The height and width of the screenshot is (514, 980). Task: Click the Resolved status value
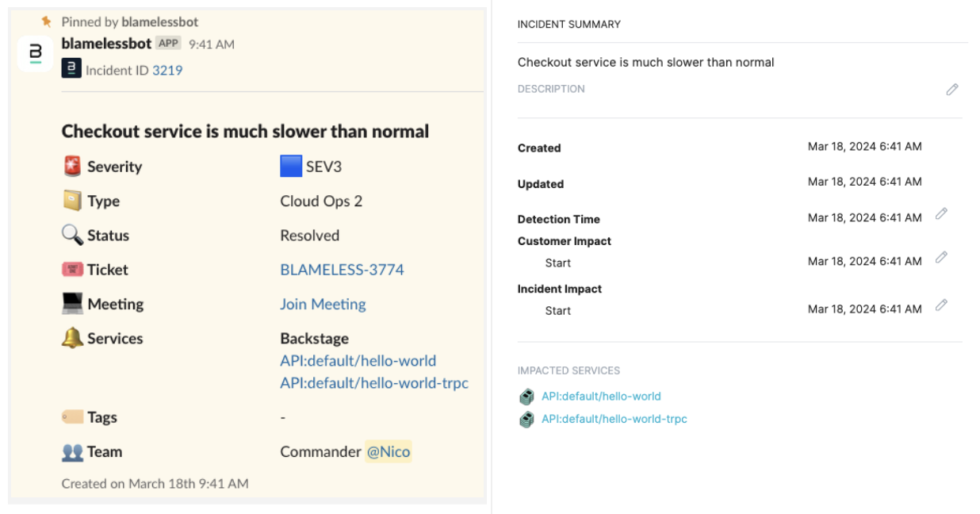click(310, 236)
